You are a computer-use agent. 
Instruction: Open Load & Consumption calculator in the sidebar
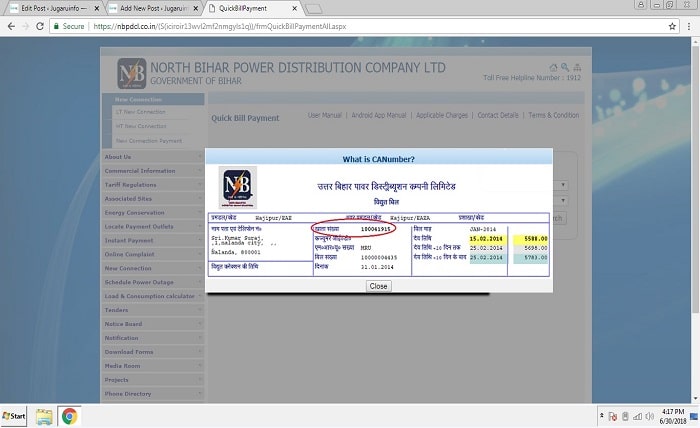pyautogui.click(x=153, y=296)
